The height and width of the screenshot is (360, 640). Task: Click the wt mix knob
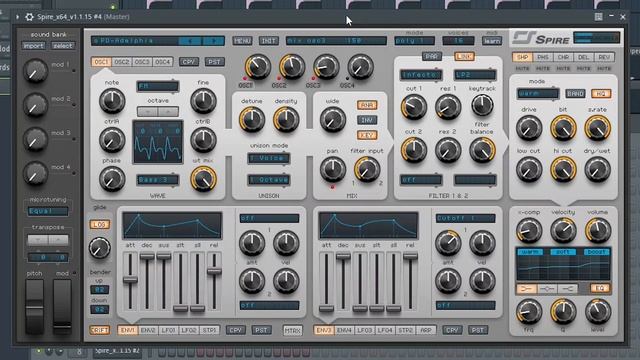(x=203, y=179)
